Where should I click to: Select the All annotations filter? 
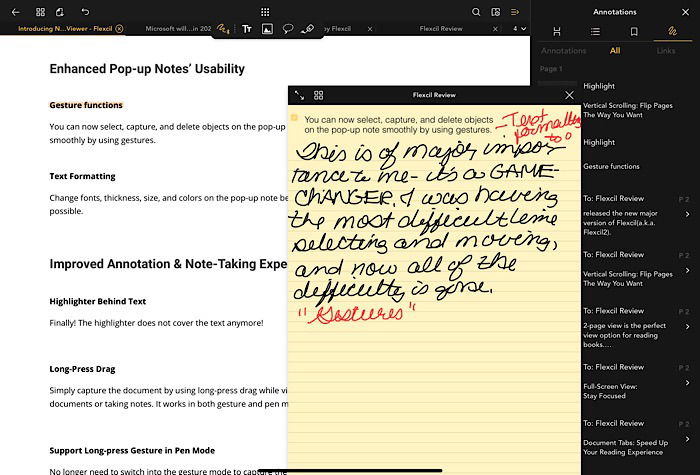[615, 50]
